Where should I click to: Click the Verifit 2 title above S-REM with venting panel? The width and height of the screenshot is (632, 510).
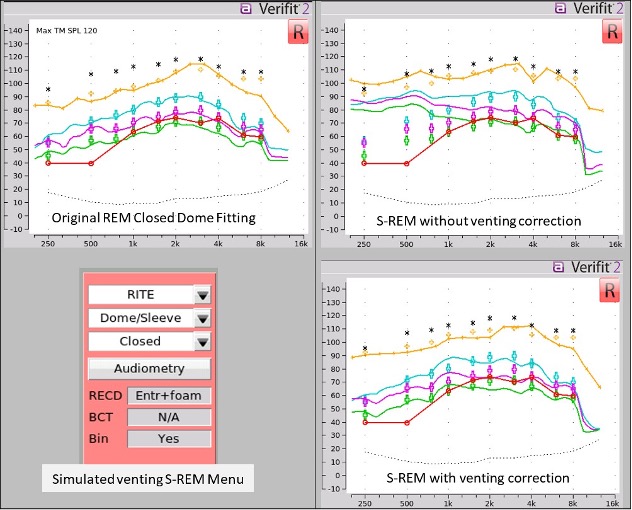pos(595,267)
